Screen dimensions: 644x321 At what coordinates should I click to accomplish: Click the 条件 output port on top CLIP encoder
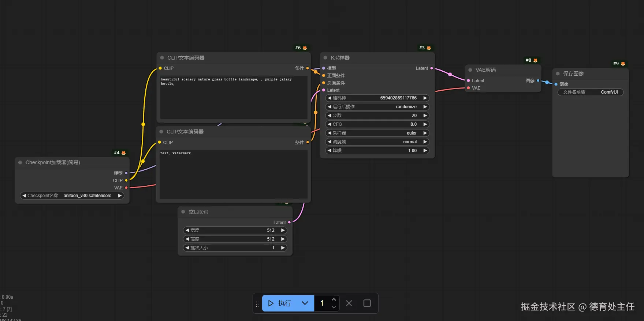pos(308,68)
